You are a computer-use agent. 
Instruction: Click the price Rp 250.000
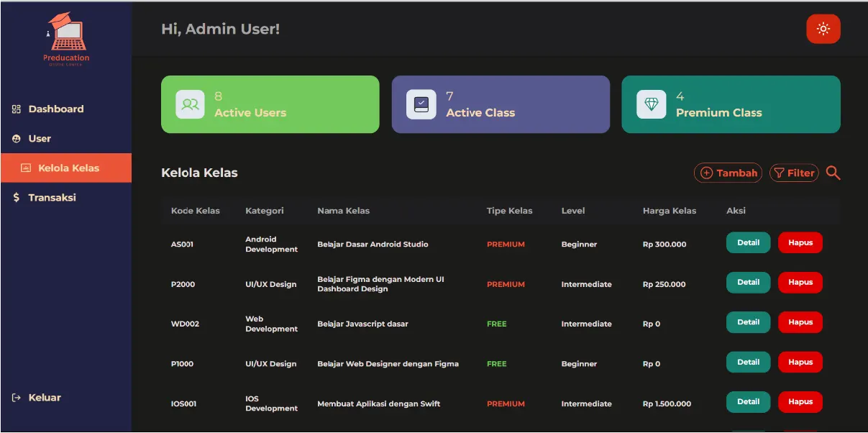(x=664, y=284)
